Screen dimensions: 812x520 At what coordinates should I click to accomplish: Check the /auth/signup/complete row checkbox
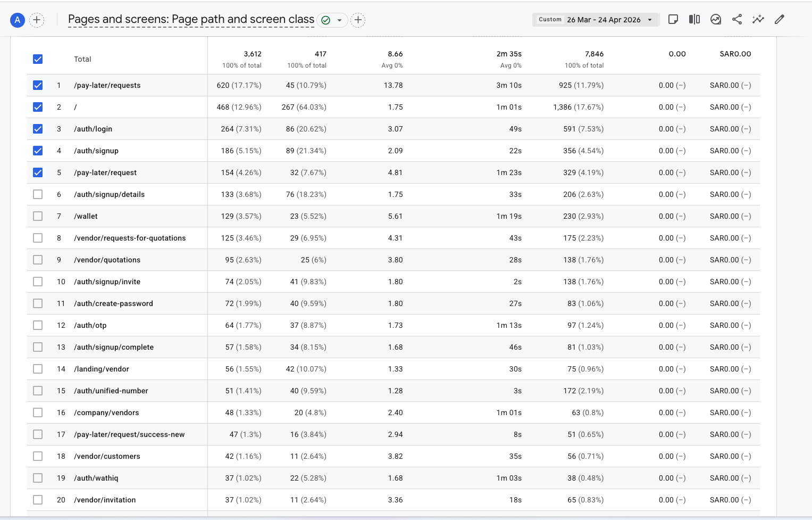[38, 347]
